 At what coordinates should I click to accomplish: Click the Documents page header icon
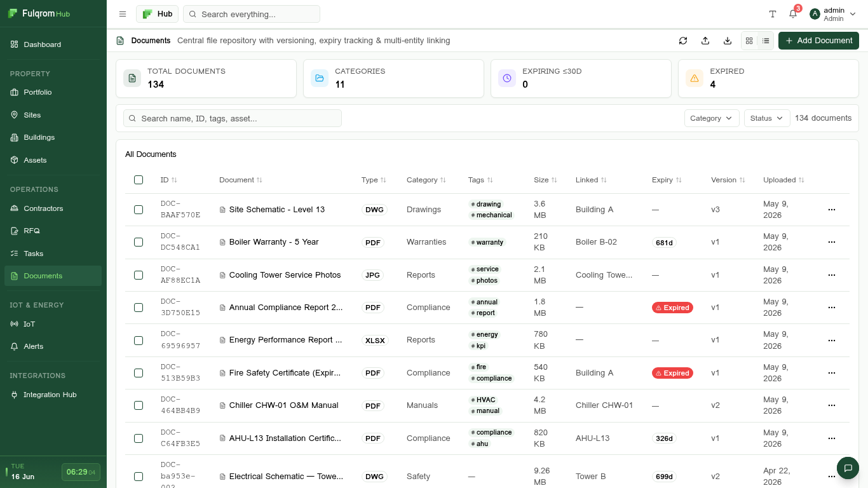(120, 41)
